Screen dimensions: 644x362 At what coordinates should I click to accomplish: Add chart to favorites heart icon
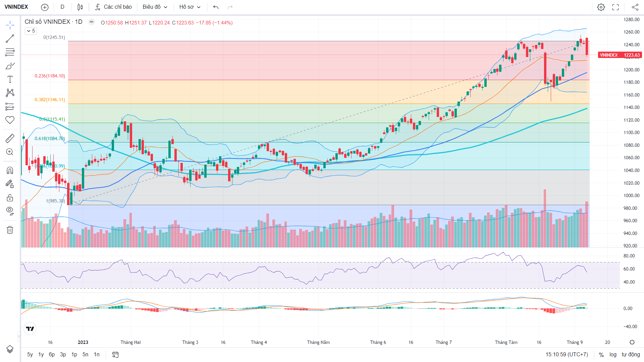click(10, 120)
